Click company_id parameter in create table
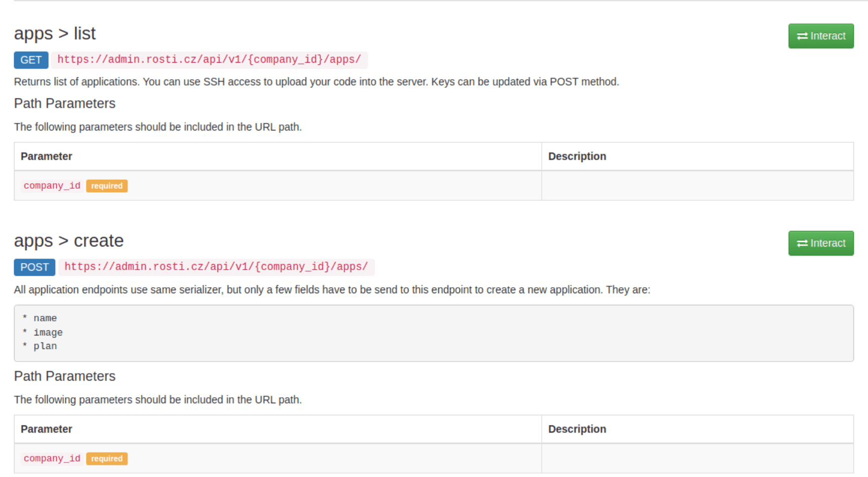This screenshot has height=477, width=868. (x=52, y=458)
